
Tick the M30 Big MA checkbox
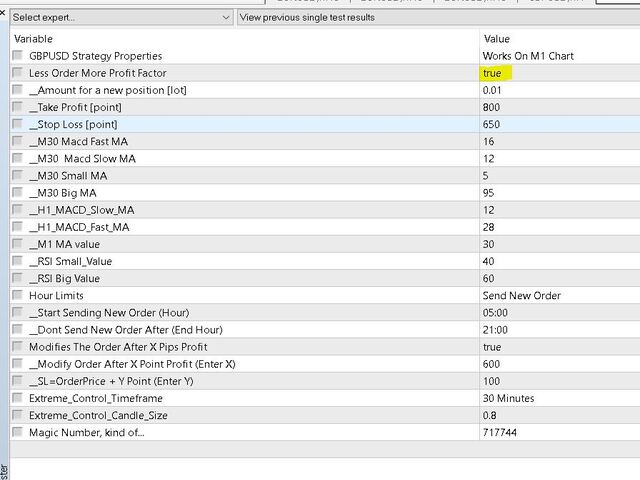(x=17, y=192)
